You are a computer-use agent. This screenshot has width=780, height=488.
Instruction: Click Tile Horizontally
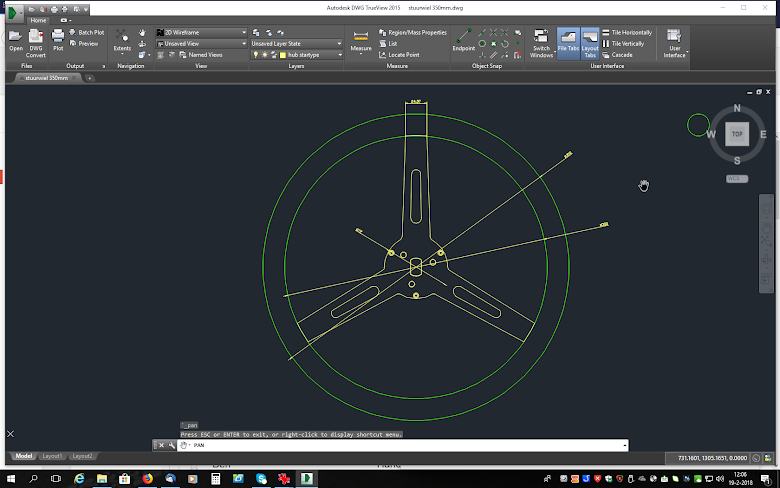tap(630, 33)
